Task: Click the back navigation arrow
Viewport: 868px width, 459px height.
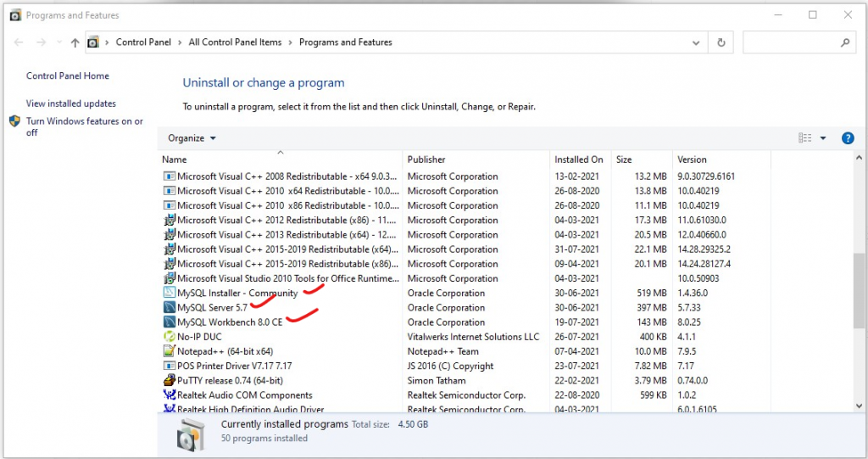Action: point(19,42)
